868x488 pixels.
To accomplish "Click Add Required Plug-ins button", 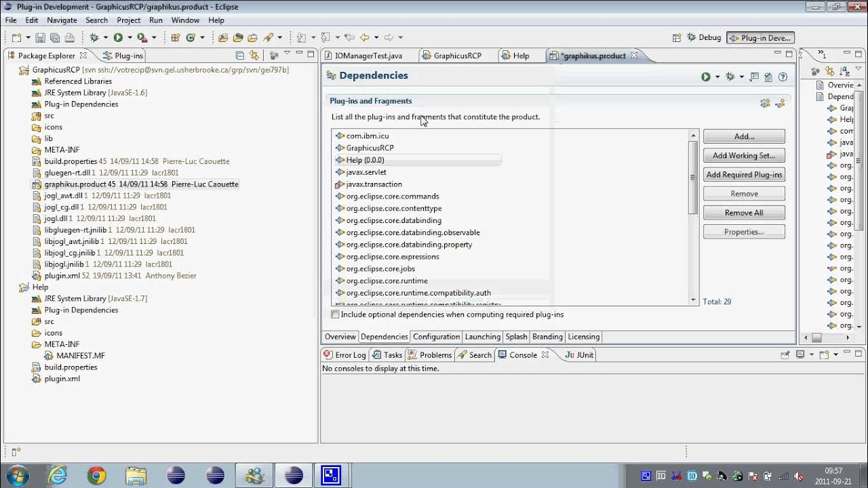I will 744,174.
